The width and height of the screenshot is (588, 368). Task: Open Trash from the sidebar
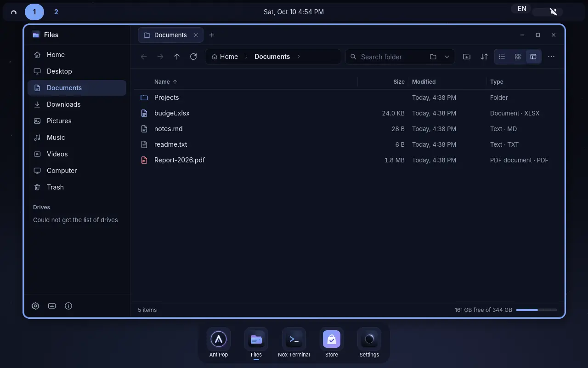pyautogui.click(x=77, y=187)
